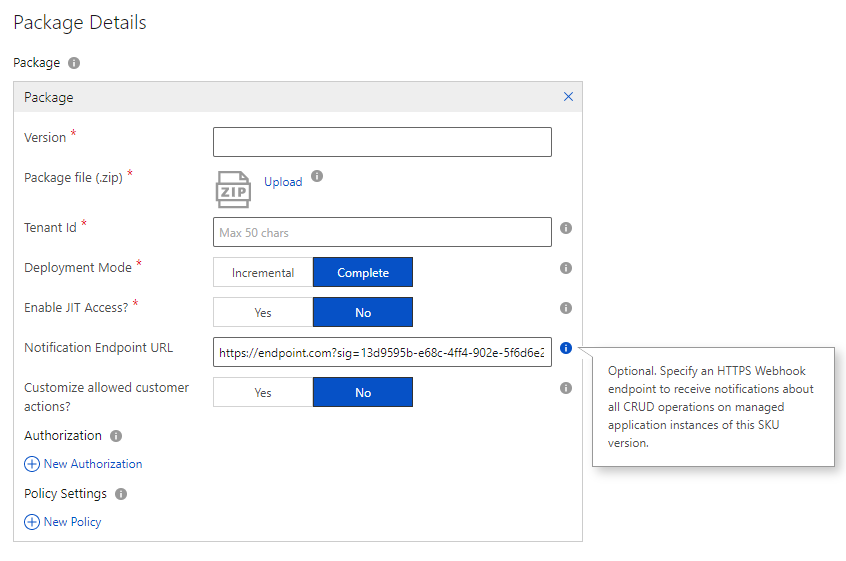Click the ZIP package file icon
846x561 pixels.
233,188
